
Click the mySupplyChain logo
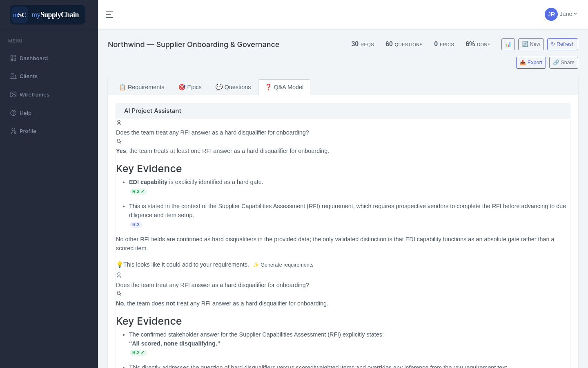[x=48, y=15]
